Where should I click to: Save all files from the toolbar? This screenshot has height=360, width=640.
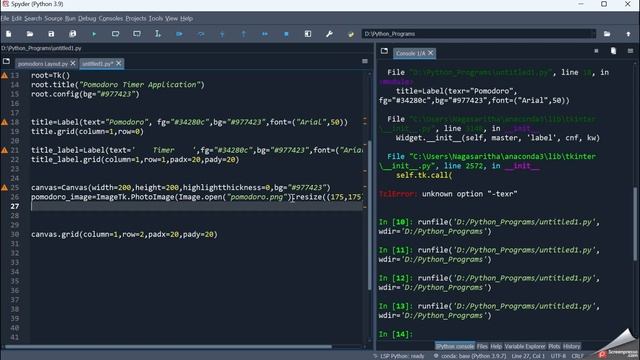[x=73, y=34]
